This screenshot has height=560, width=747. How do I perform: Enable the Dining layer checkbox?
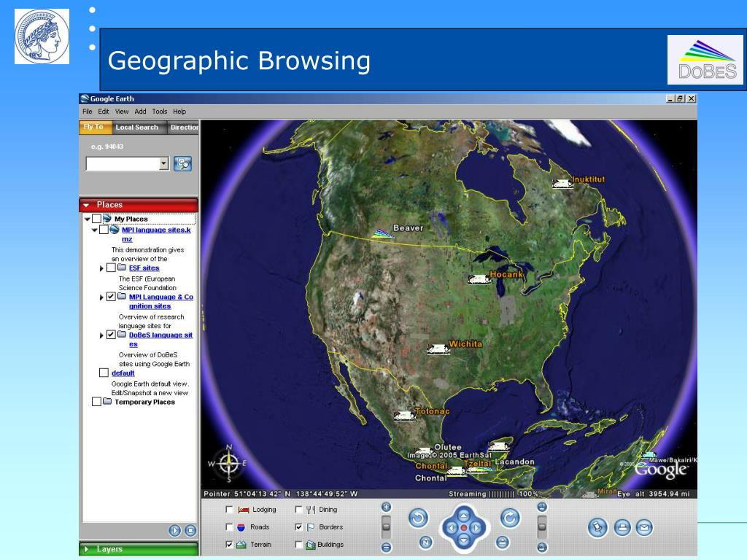[298, 510]
